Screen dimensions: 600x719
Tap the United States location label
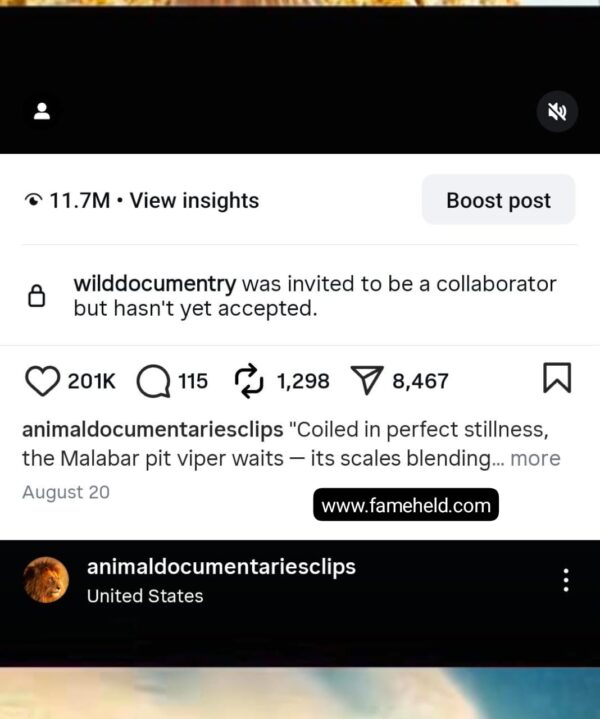click(x=145, y=596)
